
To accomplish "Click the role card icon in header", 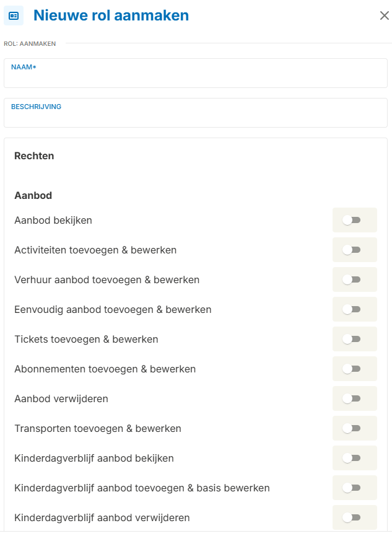I will pyautogui.click(x=14, y=15).
